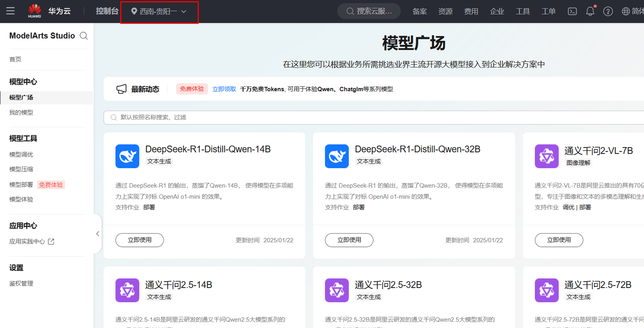Click the 免费体验 tag in 最新动态 banner
Viewport: 644px width, 328px height.
192,89
